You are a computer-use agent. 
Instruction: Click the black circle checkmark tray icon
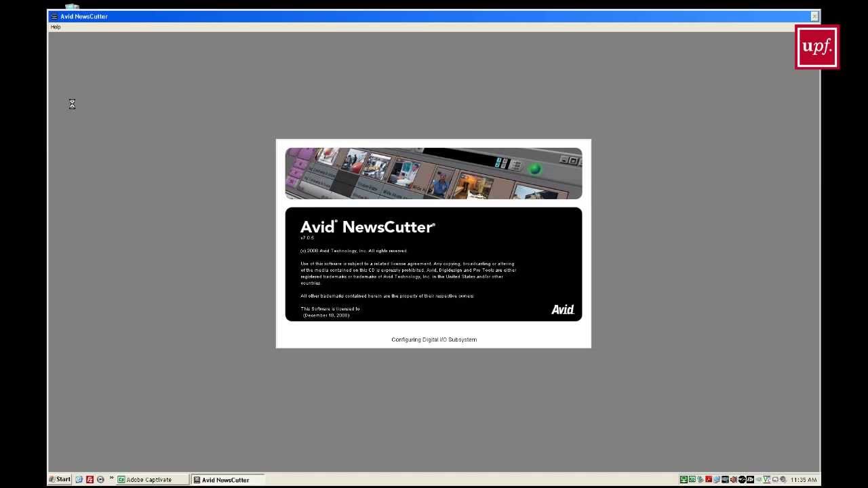click(742, 479)
